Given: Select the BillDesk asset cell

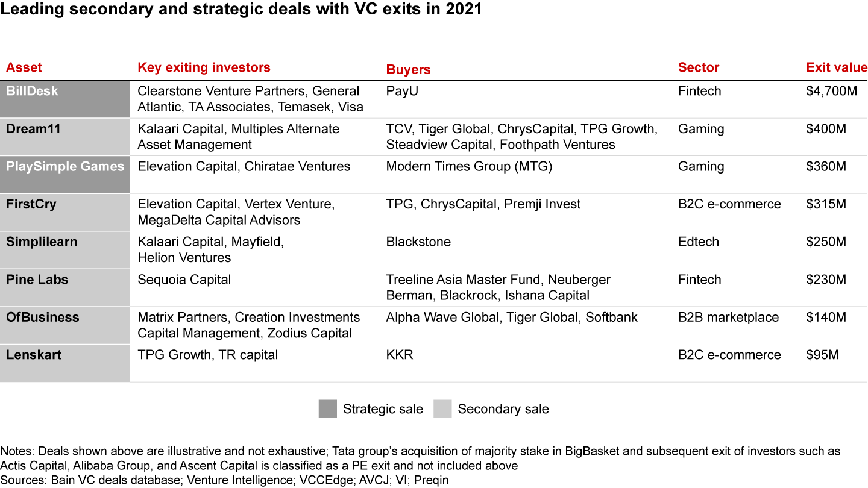Looking at the screenshot, I should tap(65, 99).
